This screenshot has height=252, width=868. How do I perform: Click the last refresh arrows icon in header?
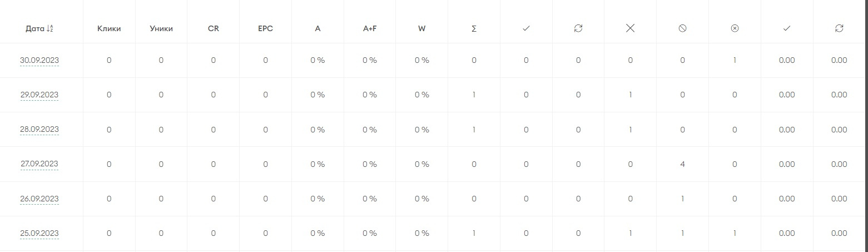(839, 28)
